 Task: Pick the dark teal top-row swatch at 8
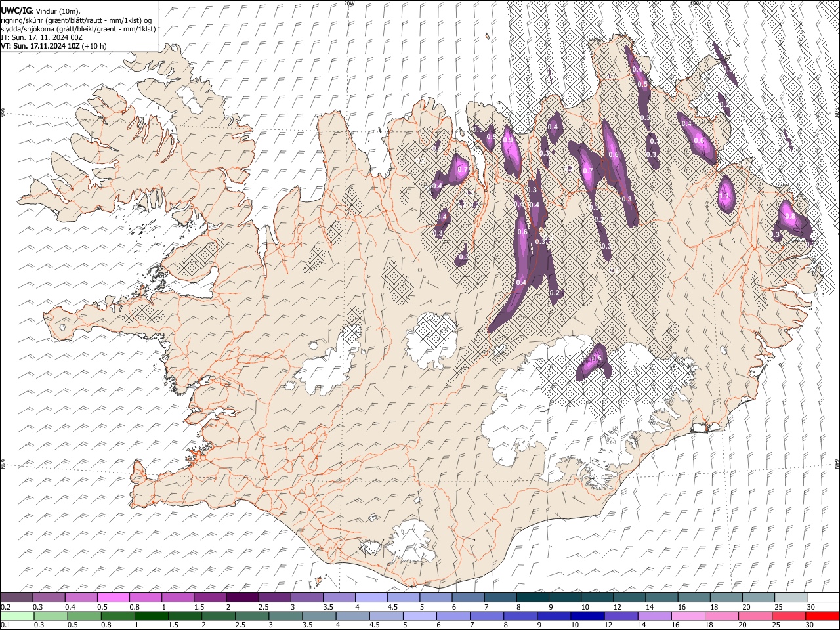click(x=533, y=598)
